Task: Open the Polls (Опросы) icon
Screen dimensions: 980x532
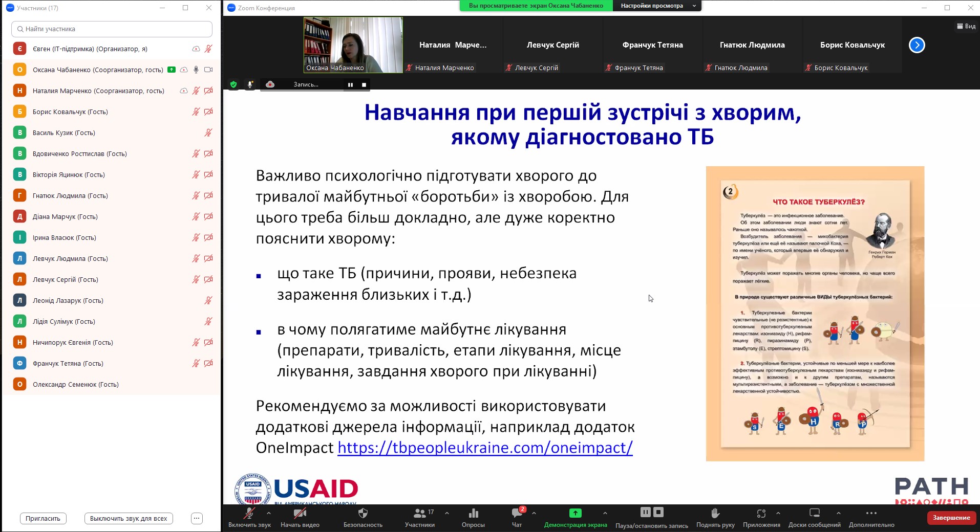Action: coord(473,514)
